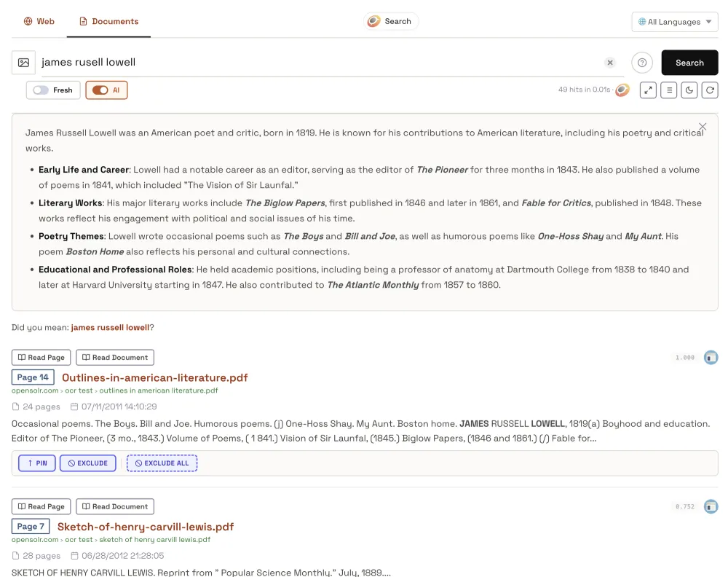Click the round icon beside score 1.000
Image resolution: width=728 pixels, height=577 pixels.
pyautogui.click(x=711, y=357)
